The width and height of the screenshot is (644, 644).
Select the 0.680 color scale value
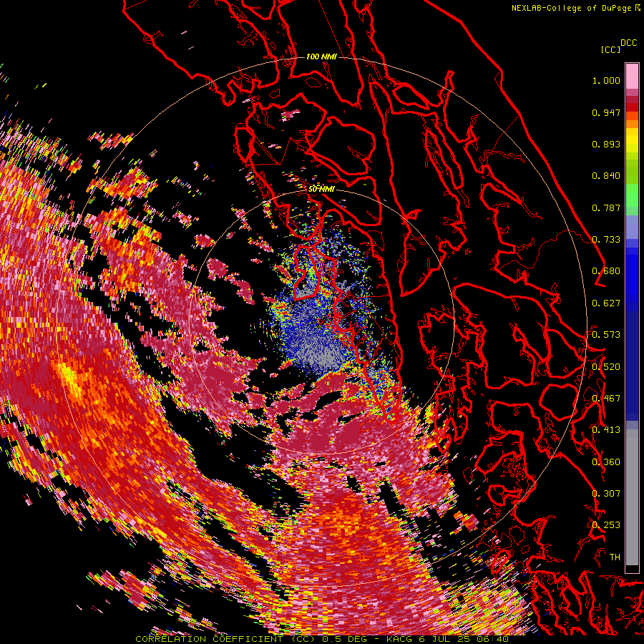(x=606, y=271)
